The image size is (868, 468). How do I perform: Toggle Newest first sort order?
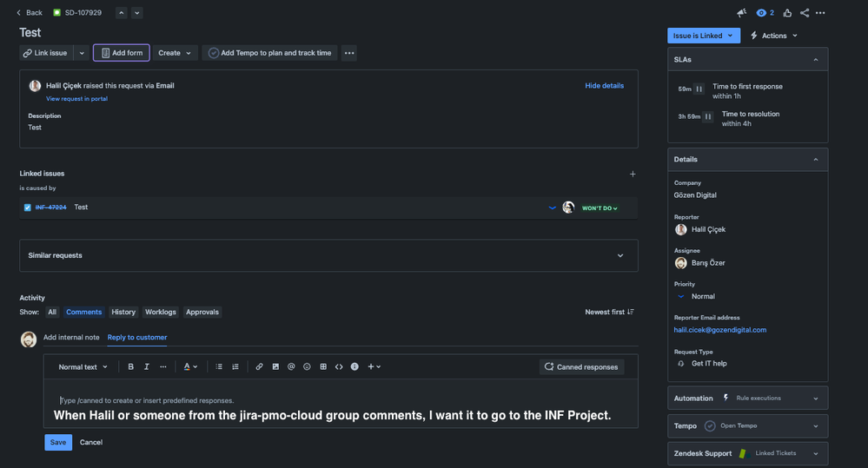(x=609, y=312)
